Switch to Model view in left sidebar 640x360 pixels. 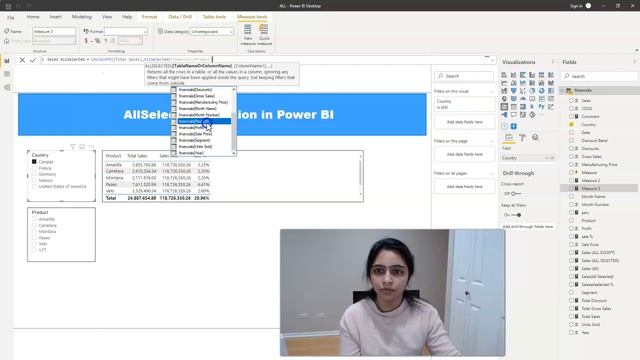point(7,87)
